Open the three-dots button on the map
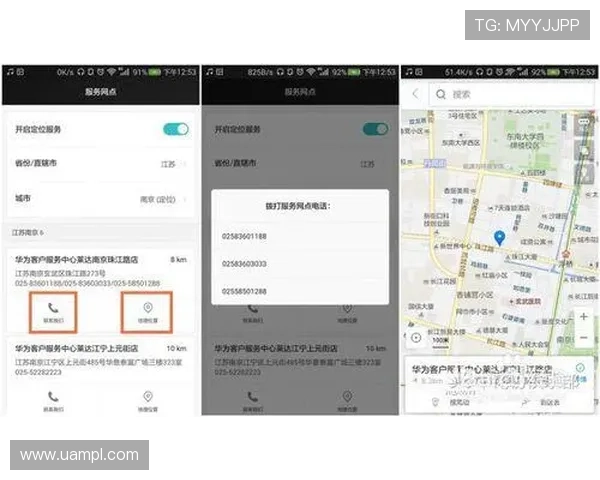Viewport: 600px width, 480px height. tap(584, 122)
